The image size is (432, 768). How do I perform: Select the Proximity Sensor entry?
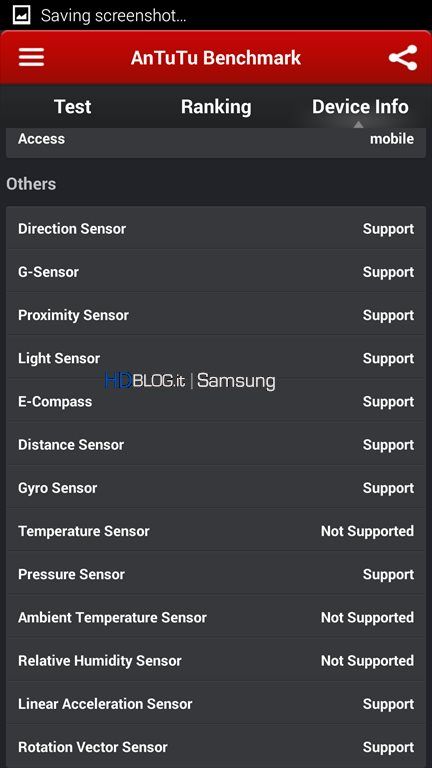pyautogui.click(x=216, y=315)
